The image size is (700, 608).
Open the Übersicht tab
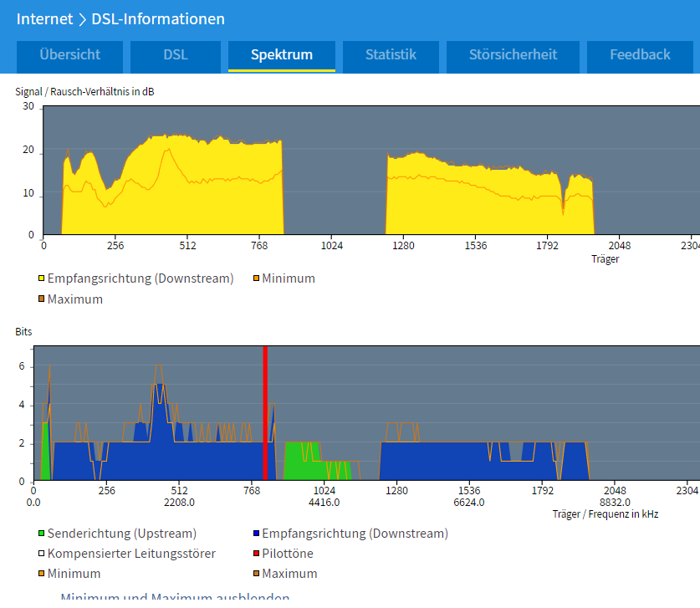coord(69,55)
